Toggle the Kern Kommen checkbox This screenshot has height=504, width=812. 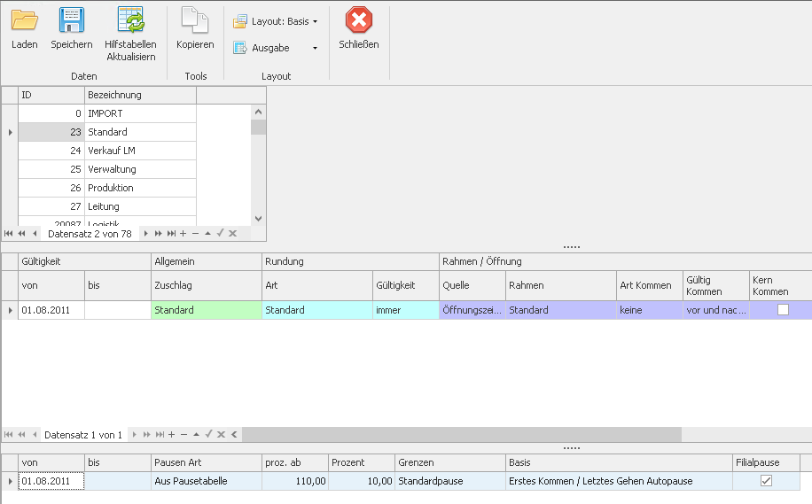click(782, 310)
